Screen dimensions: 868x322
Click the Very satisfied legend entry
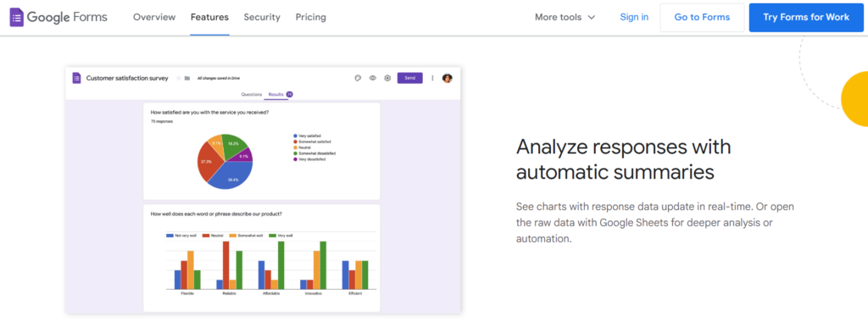(x=307, y=136)
